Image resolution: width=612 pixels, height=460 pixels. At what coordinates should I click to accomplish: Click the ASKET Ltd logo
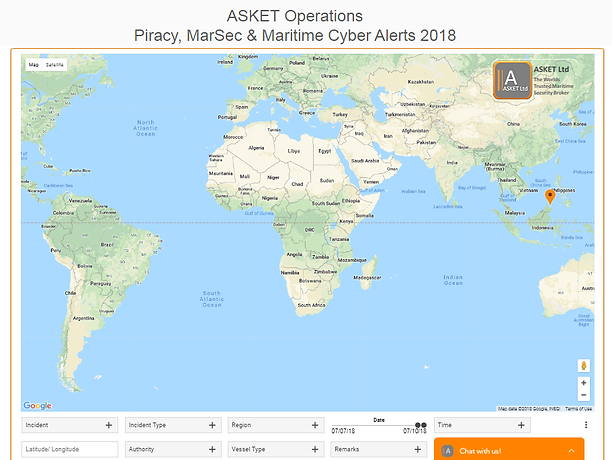(512, 80)
